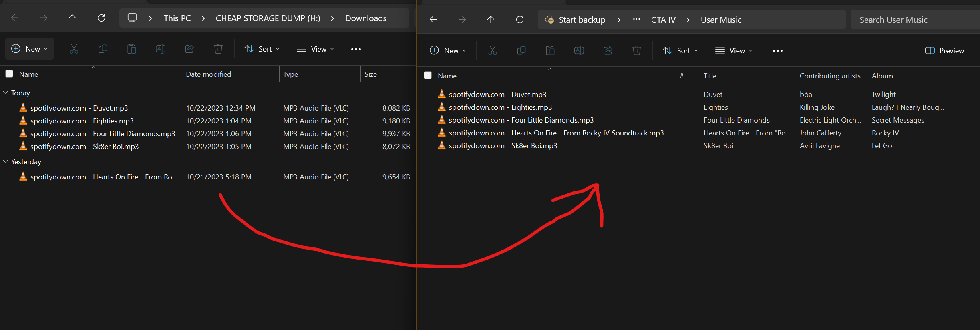
Task: Click Delete icon in Downloads window toolbar
Action: click(x=218, y=49)
